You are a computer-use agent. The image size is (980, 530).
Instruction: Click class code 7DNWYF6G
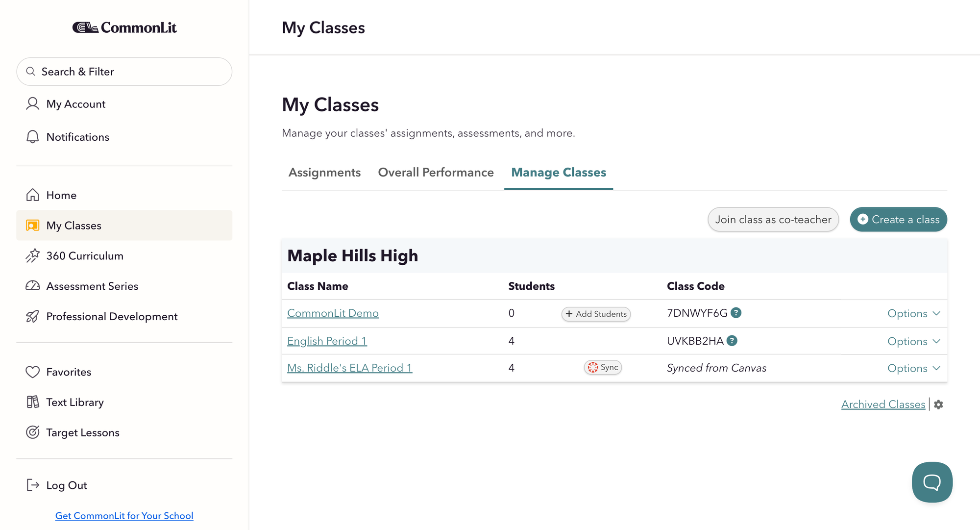click(x=697, y=313)
